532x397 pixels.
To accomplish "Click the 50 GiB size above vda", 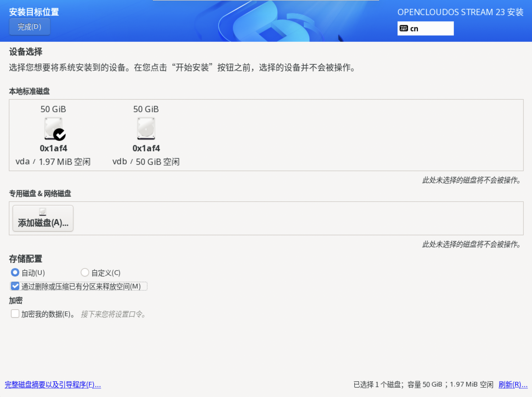I will pos(53,109).
